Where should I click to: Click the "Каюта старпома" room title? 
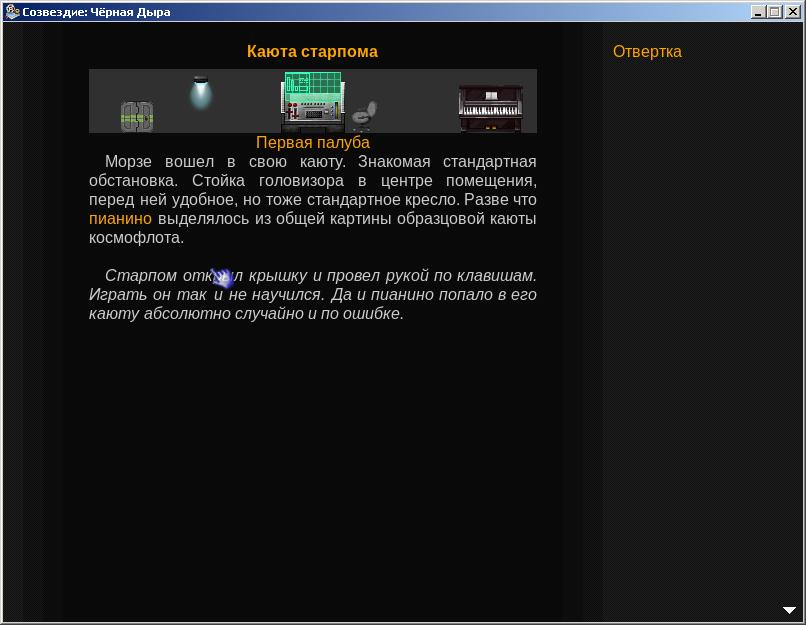pos(312,52)
